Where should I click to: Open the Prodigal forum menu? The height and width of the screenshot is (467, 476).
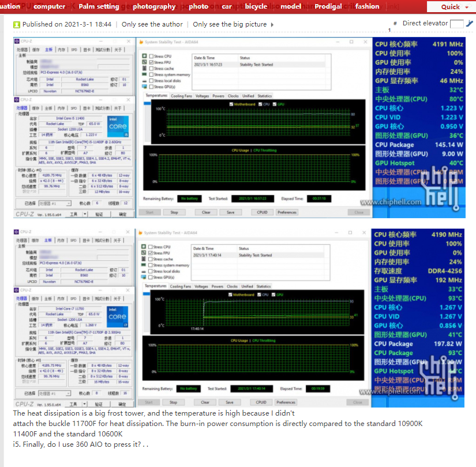328,6
